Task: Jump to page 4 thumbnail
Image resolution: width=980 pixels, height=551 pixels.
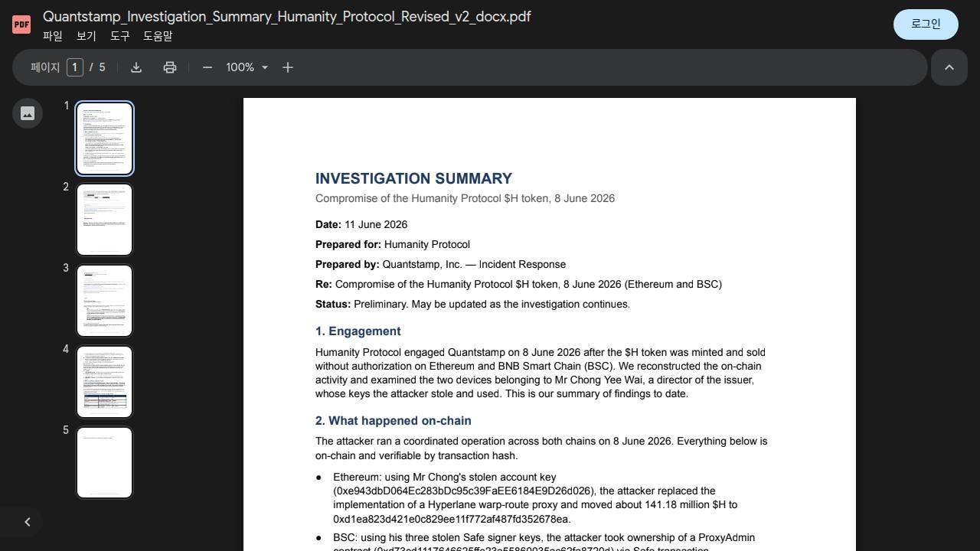Action: 105,382
